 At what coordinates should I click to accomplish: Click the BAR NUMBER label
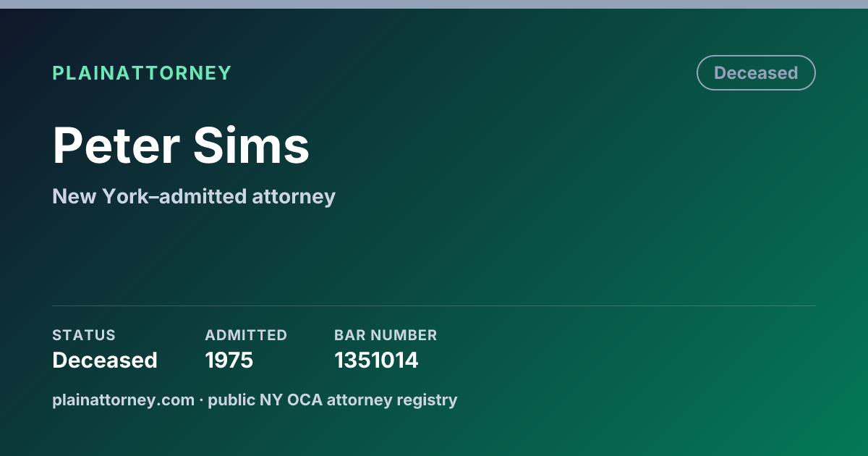coord(386,335)
